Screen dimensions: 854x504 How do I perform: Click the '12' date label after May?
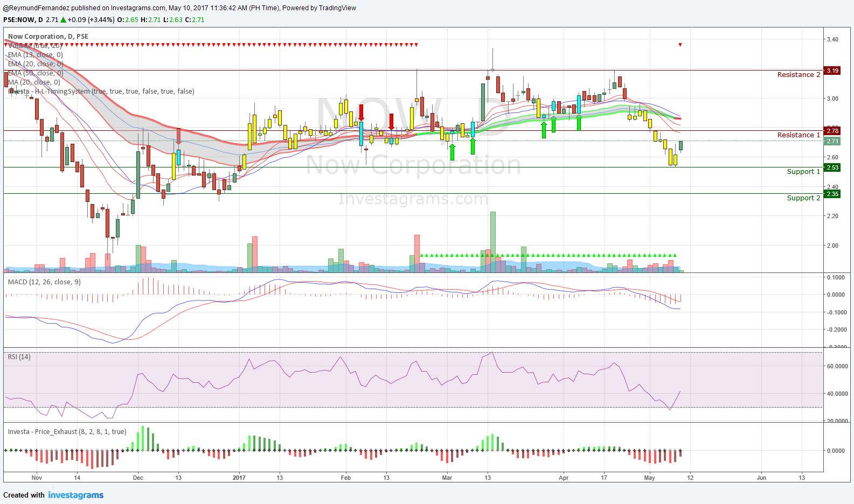tap(690, 478)
